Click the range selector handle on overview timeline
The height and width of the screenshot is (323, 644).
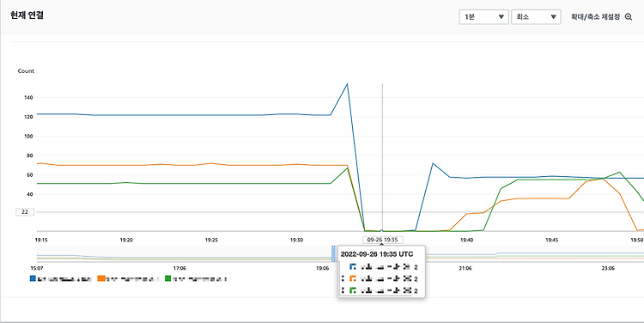click(333, 253)
